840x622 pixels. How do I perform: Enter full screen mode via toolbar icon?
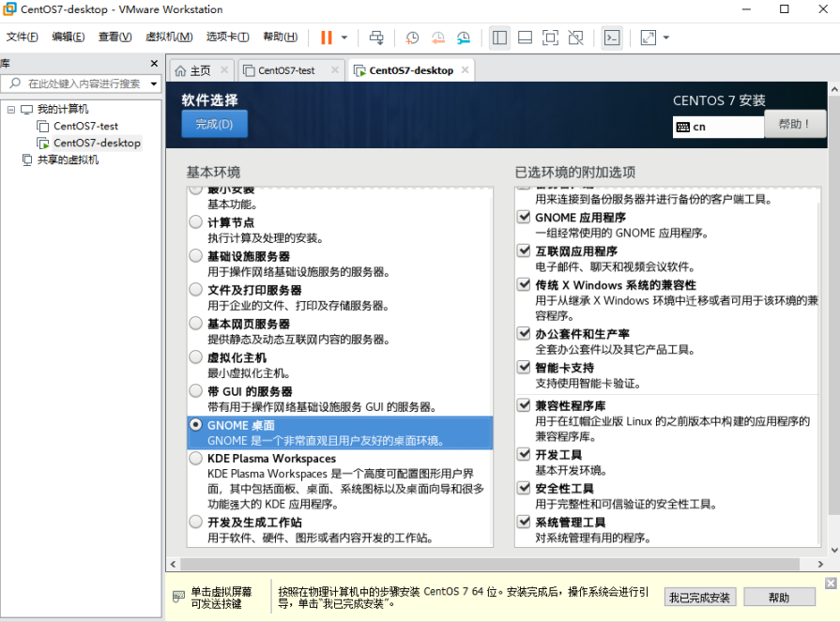point(550,38)
